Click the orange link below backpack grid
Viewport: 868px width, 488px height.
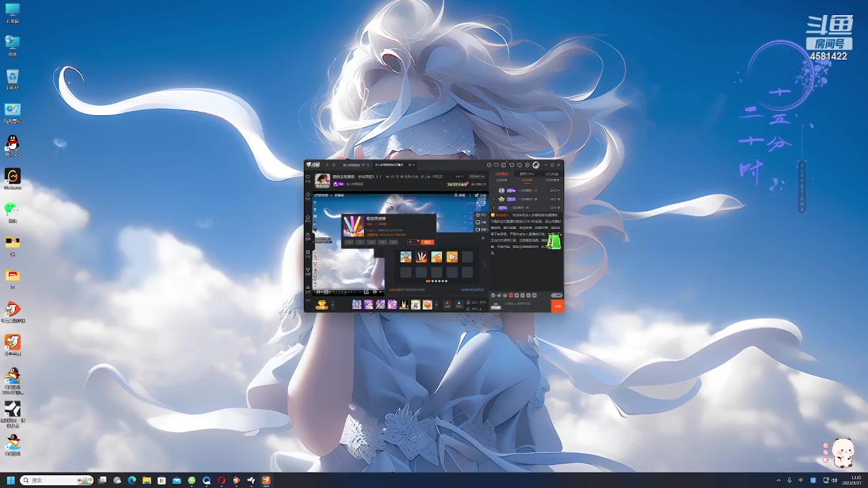394,289
